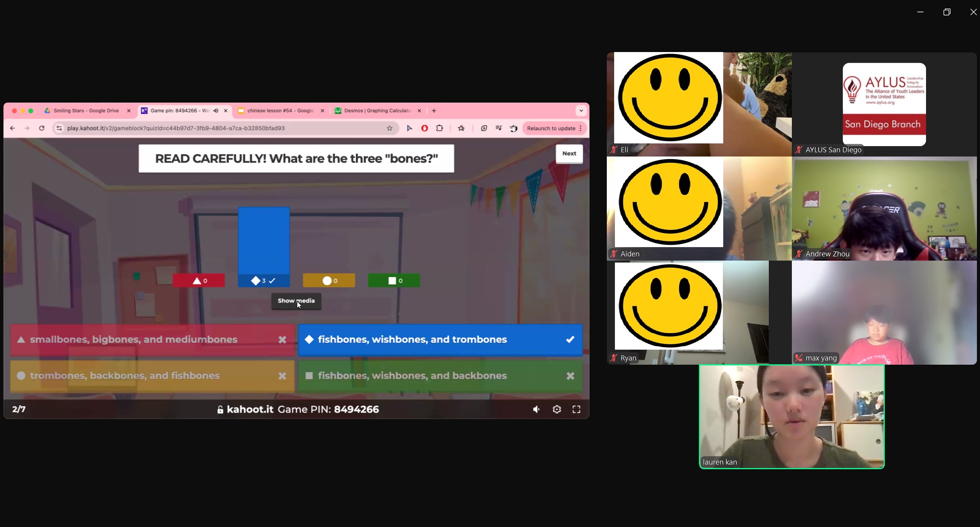This screenshot has width=980, height=527.
Task: Click Eli's muted microphone icon
Action: tap(613, 150)
